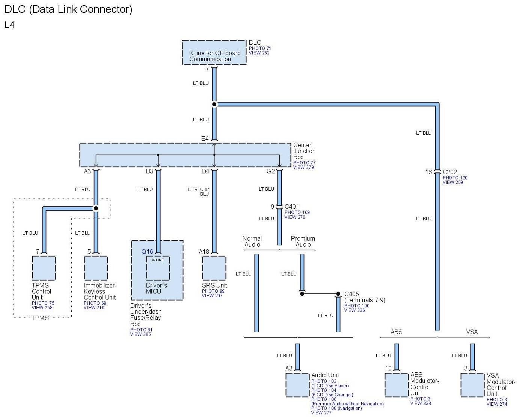Click PHOTO 75 under TPMS Control Unit
Viewport: 519px width, 420px height.
click(43, 303)
